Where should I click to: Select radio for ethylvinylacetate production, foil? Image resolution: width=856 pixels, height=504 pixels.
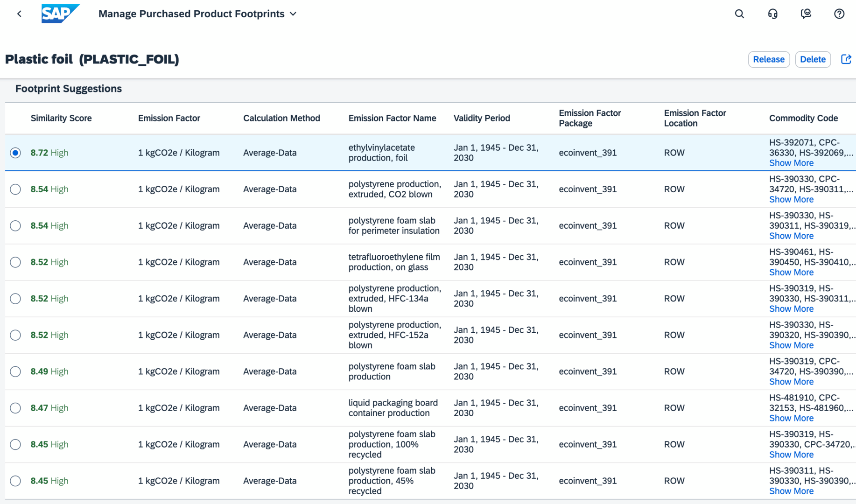15,153
